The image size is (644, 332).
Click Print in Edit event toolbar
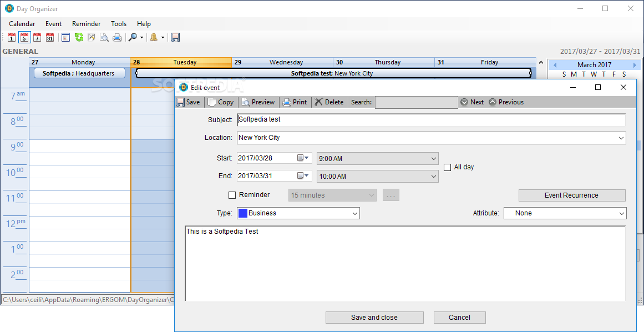(295, 102)
